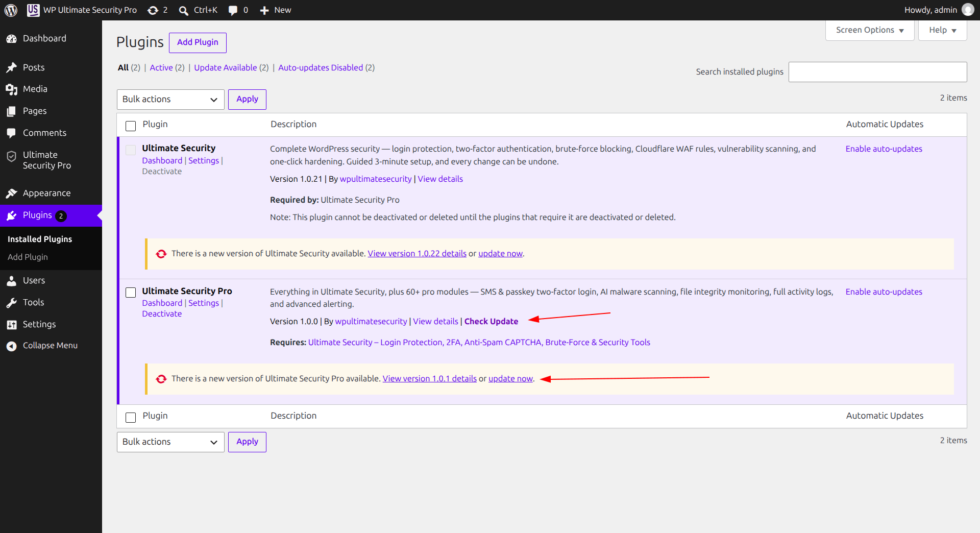This screenshot has width=980, height=533.
Task: Click the Posts pin icon
Action: point(12,67)
